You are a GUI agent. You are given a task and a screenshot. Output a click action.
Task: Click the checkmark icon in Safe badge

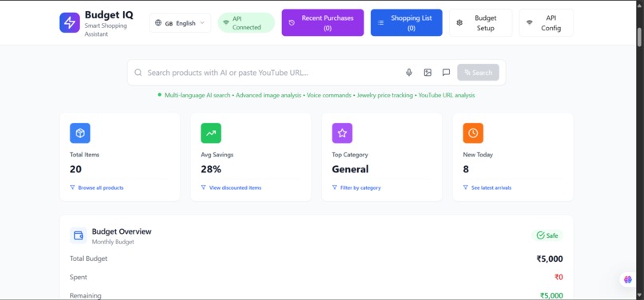tap(540, 235)
